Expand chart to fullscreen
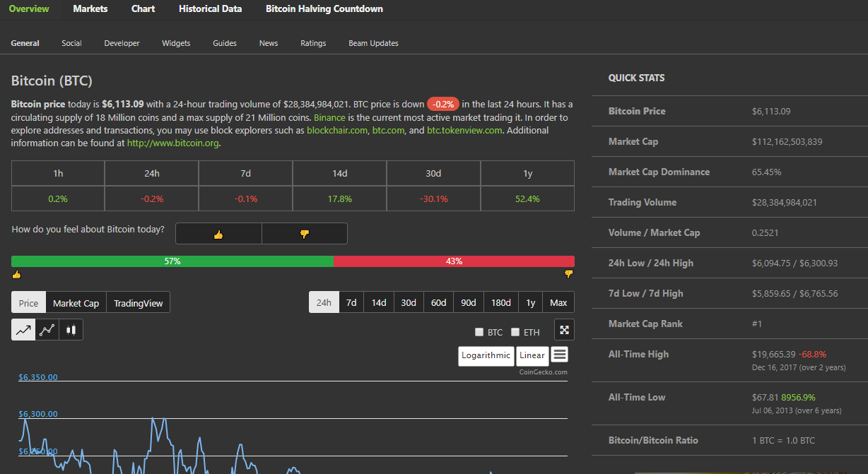868x474 pixels. tap(564, 329)
